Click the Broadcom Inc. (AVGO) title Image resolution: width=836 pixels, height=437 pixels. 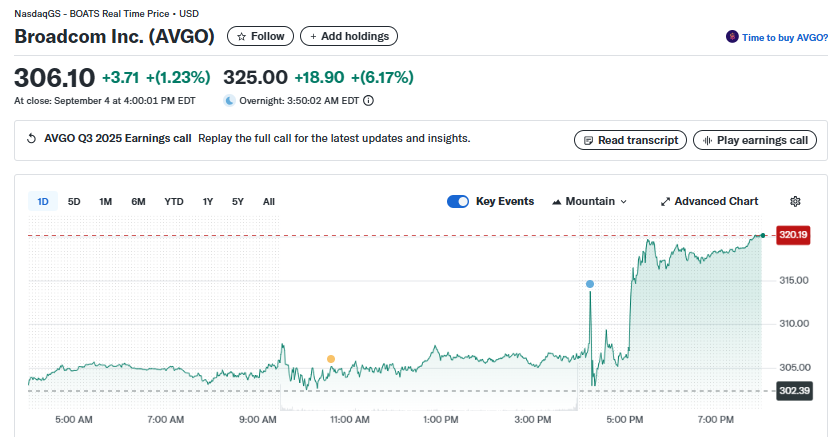click(x=114, y=36)
